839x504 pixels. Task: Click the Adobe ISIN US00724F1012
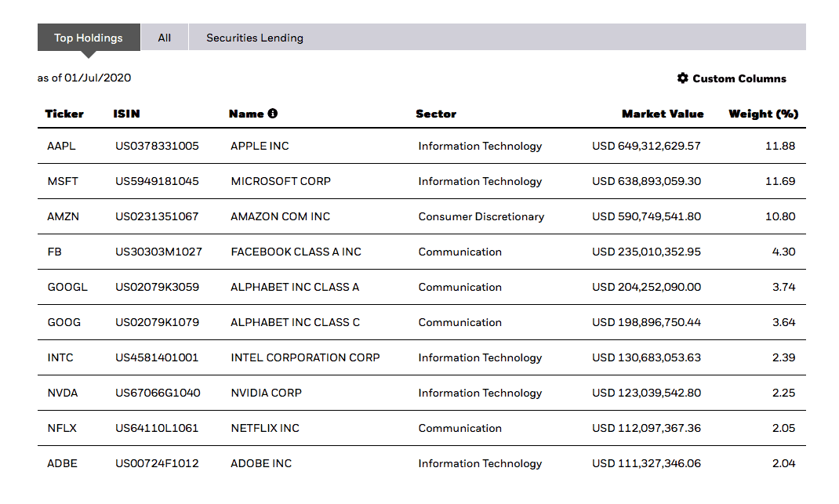(157, 463)
